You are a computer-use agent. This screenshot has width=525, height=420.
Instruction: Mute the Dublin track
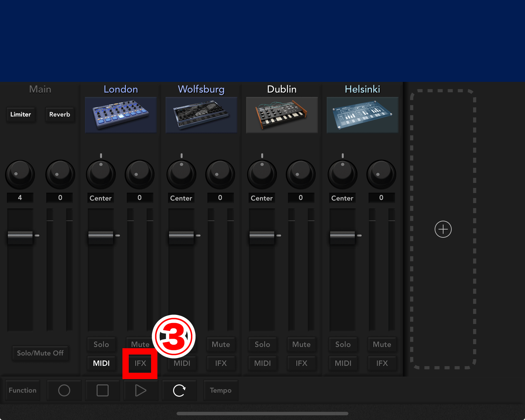tap(302, 344)
